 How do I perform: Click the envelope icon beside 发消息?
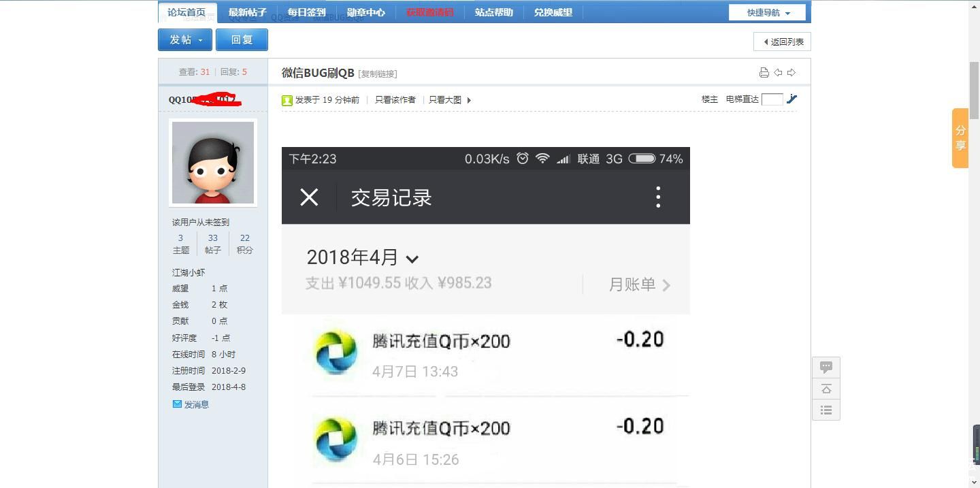[x=177, y=404]
